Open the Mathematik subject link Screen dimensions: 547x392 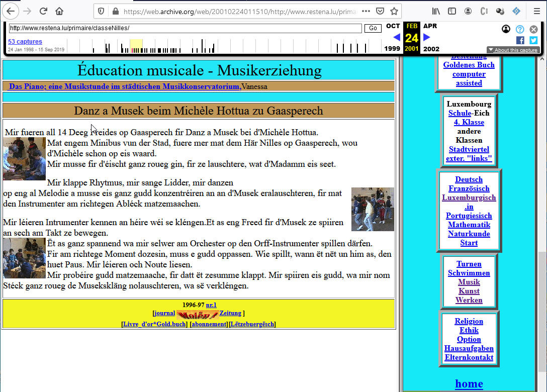point(469,225)
